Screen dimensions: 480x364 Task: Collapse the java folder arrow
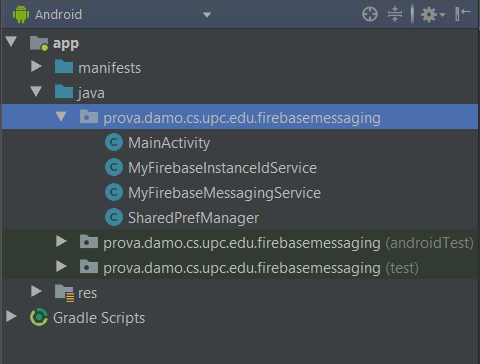click(x=36, y=91)
